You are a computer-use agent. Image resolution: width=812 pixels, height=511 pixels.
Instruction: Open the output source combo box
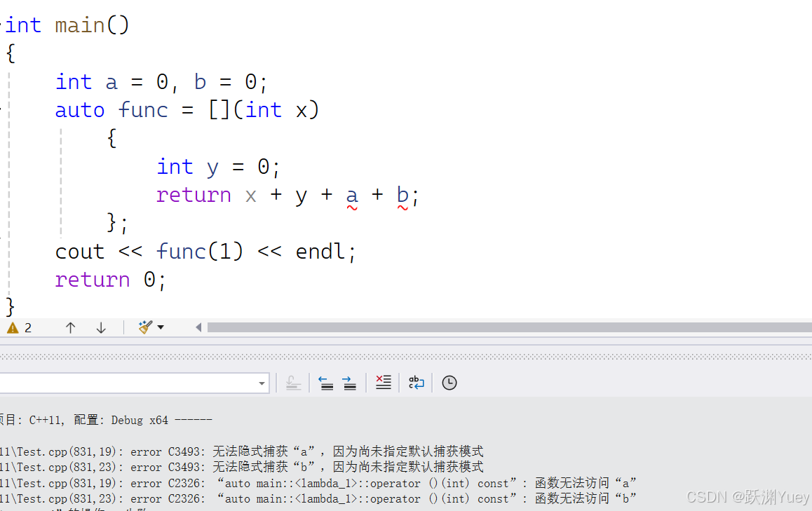tap(134, 383)
